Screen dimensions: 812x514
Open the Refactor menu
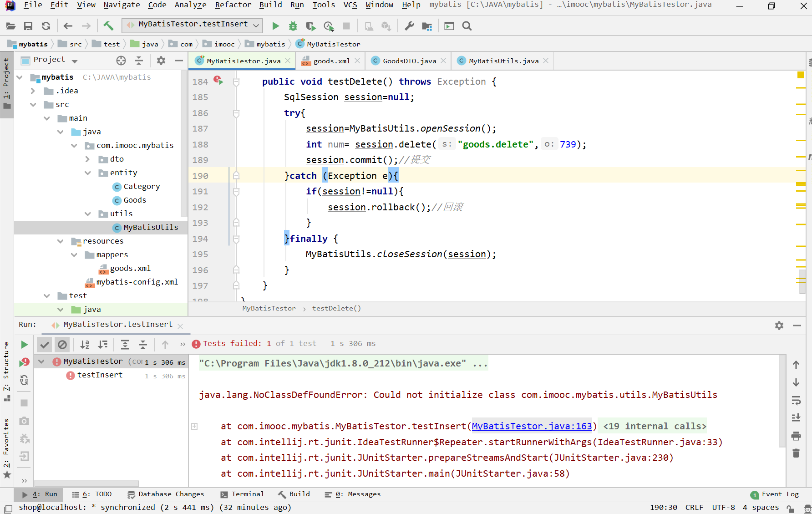pyautogui.click(x=233, y=5)
